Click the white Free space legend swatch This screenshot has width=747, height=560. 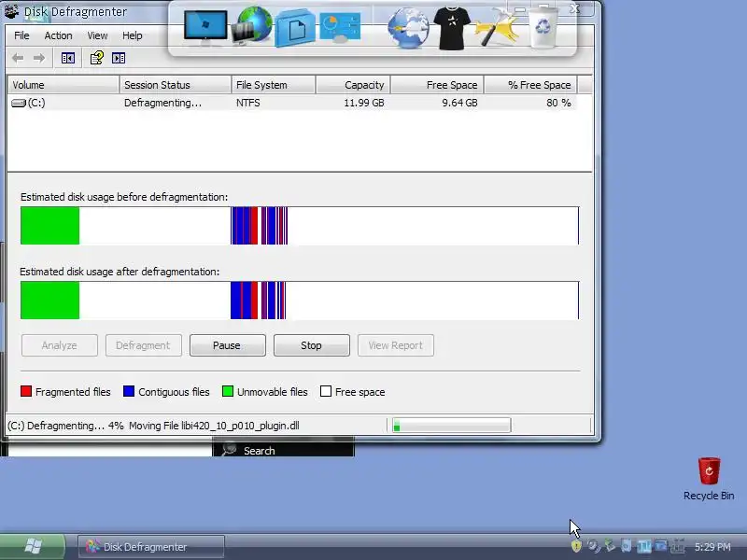pos(326,391)
